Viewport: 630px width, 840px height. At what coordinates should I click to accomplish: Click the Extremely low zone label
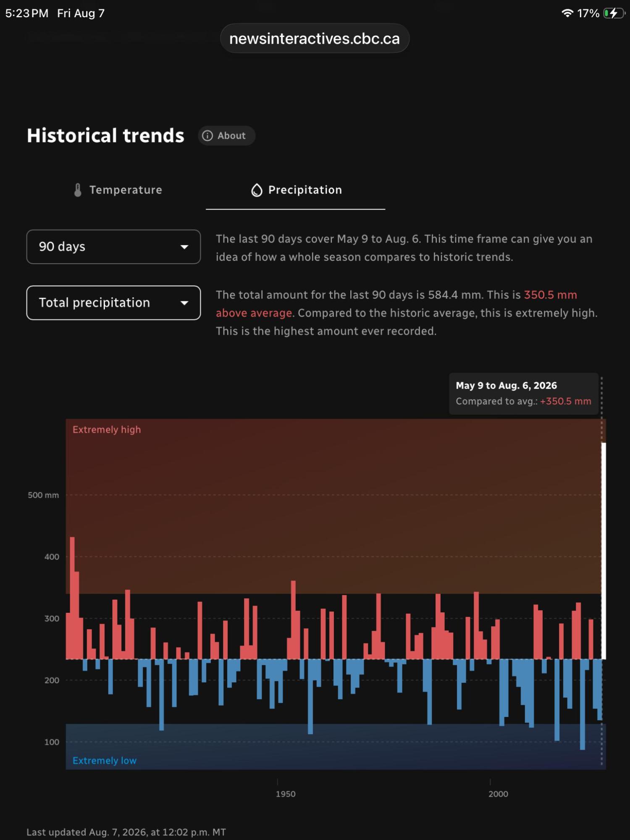click(x=105, y=761)
